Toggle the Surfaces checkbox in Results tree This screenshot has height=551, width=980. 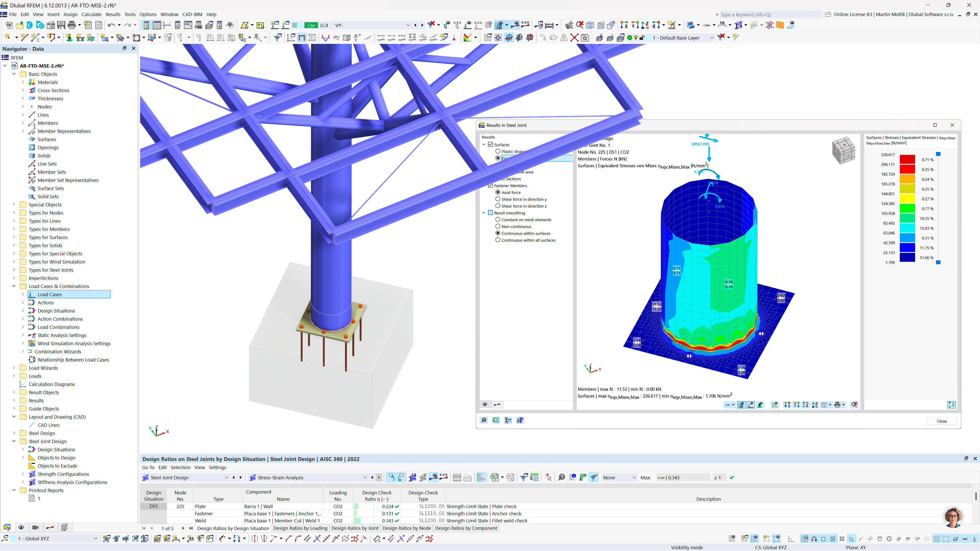point(491,144)
